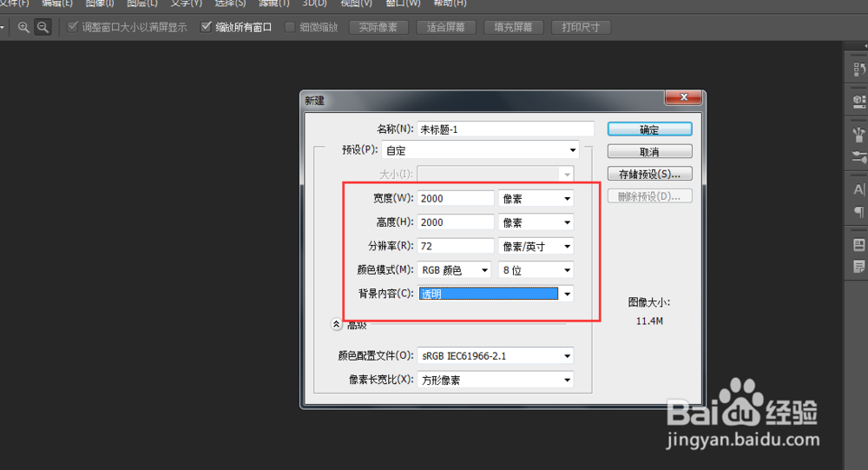The height and width of the screenshot is (470, 868).
Task: Click the 填充屏幕 button
Action: (514, 27)
